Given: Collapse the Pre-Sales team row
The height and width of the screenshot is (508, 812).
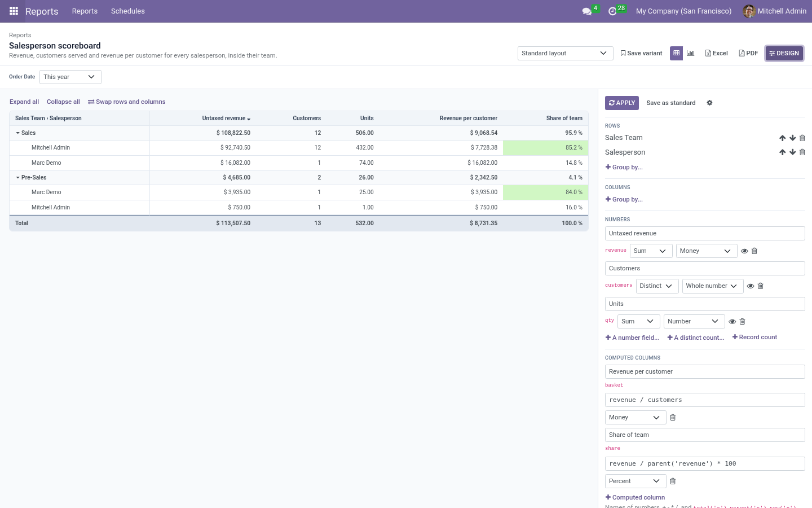Looking at the screenshot, I should (x=17, y=177).
